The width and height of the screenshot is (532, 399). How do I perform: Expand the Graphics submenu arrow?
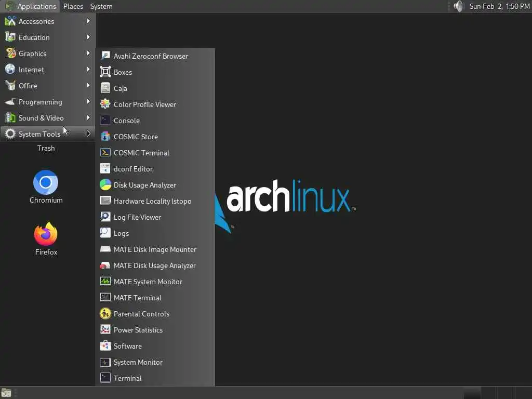tap(88, 54)
